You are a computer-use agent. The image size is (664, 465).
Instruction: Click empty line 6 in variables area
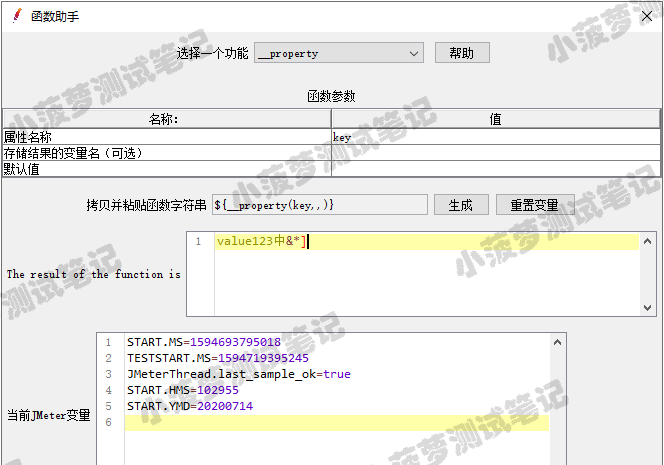pos(337,423)
